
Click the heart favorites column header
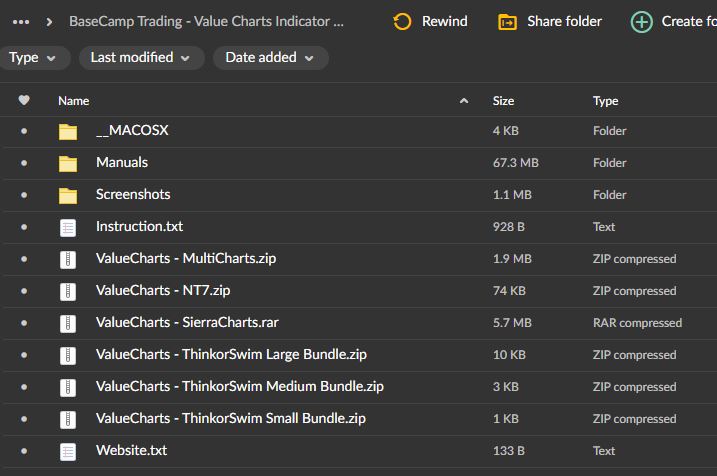[x=24, y=100]
